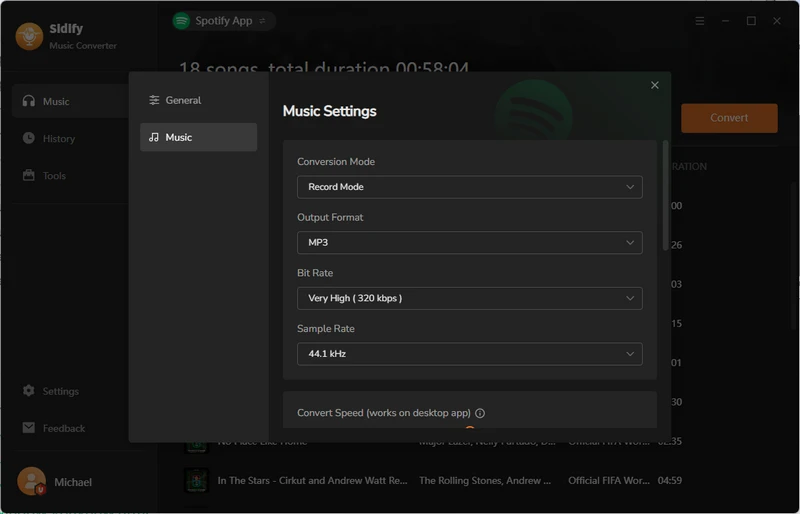Viewport: 800px width, 514px height.
Task: Click the orange Convert button
Action: (x=729, y=118)
